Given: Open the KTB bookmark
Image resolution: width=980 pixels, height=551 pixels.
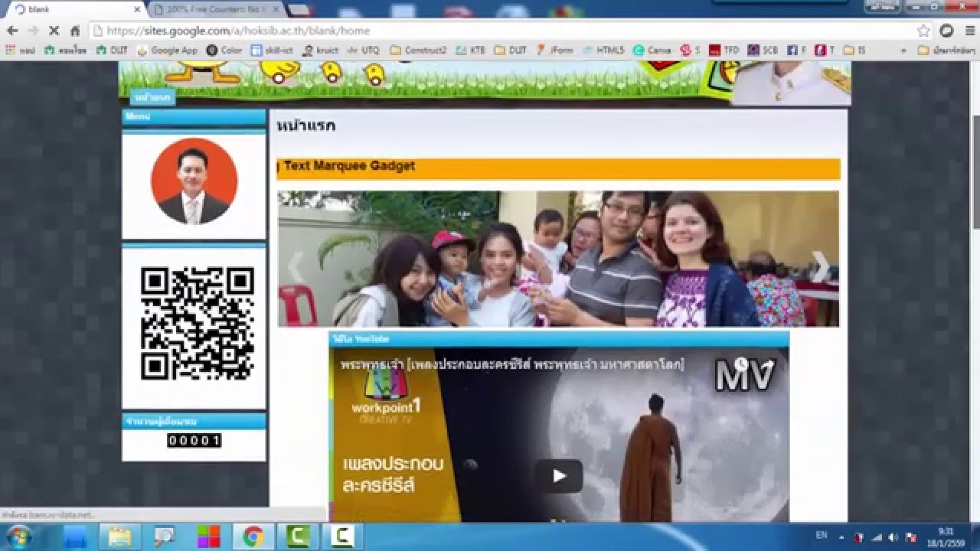Looking at the screenshot, I should click(470, 50).
